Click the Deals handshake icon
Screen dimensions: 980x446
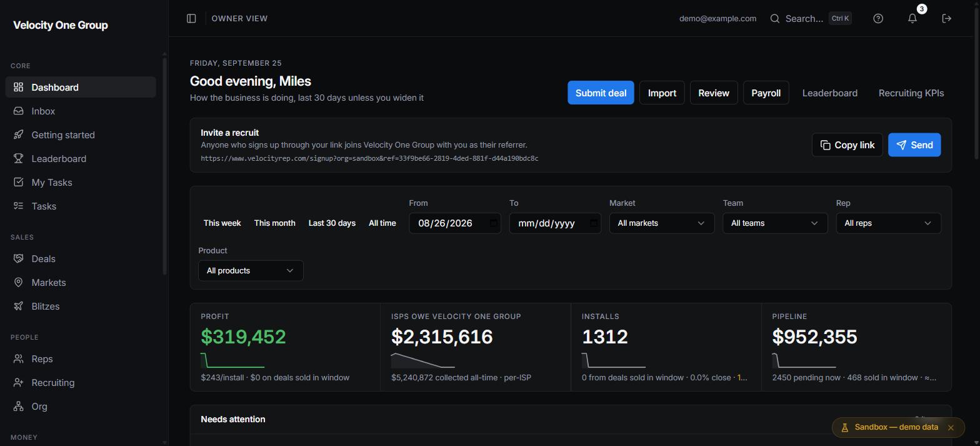pos(19,258)
